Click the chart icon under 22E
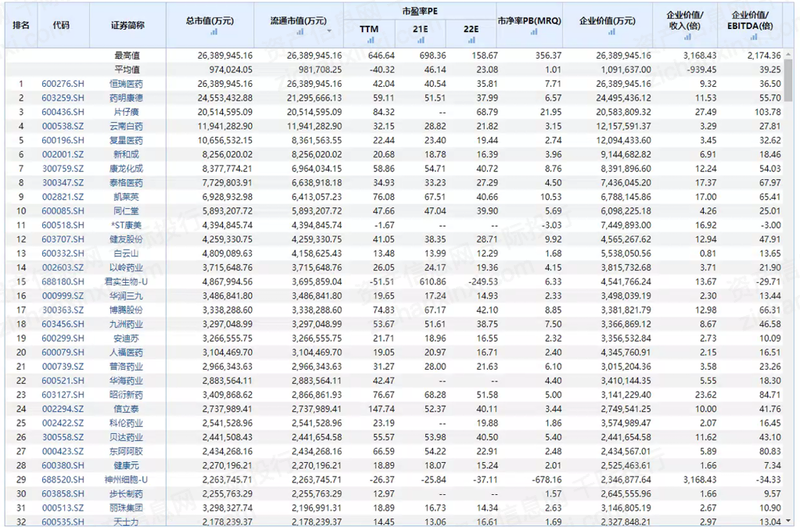800x527 pixels. pyautogui.click(x=471, y=40)
